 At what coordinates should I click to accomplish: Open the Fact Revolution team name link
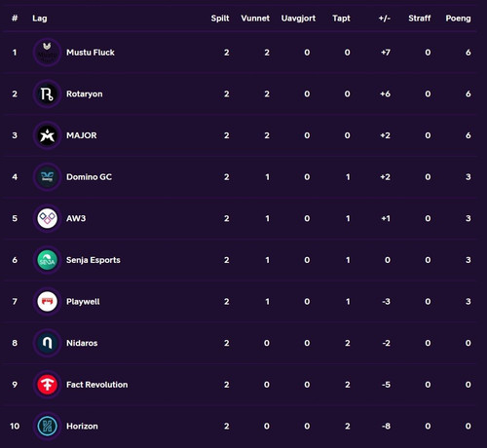click(96, 385)
